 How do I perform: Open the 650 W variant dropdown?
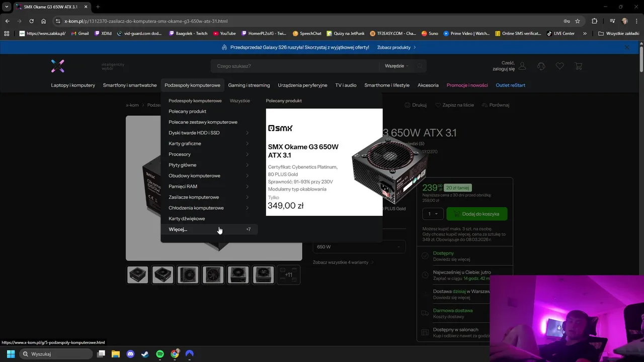click(x=359, y=247)
